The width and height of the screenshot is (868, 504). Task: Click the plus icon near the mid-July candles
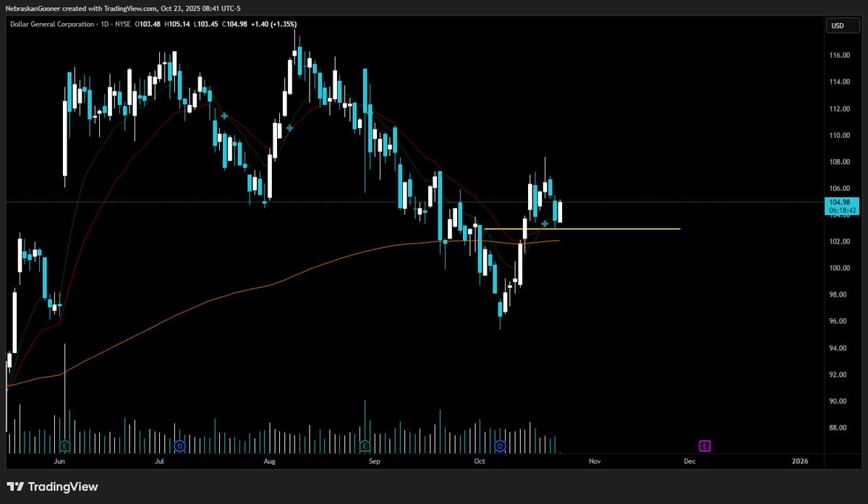pyautogui.click(x=225, y=115)
